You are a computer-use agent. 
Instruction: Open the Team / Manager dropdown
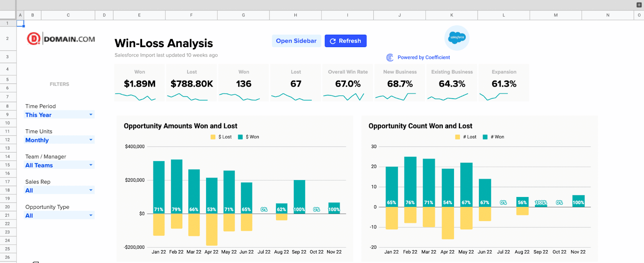91,165
